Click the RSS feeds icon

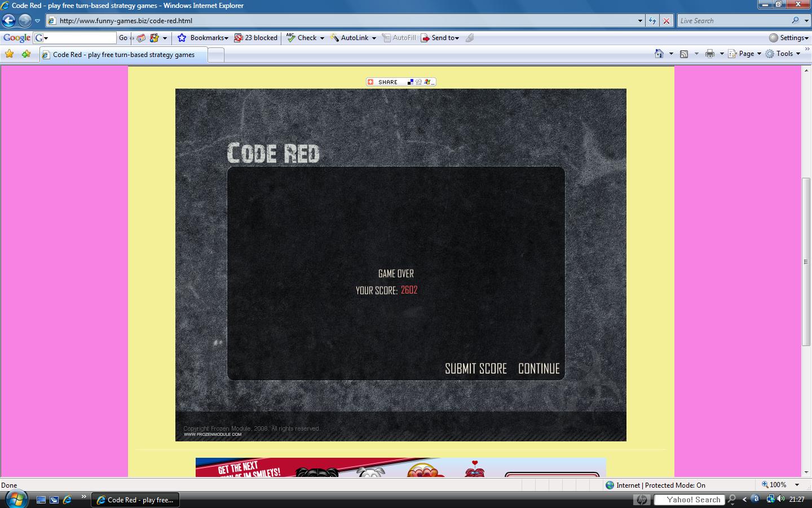(683, 53)
